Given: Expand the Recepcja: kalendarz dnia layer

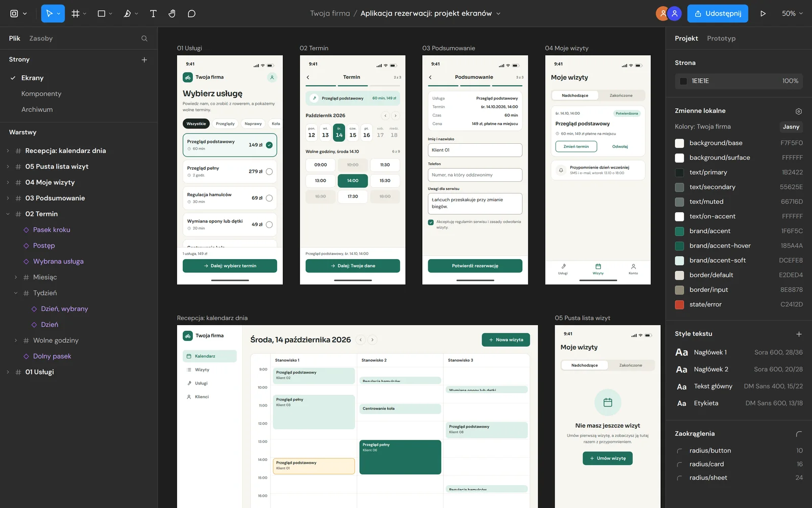Looking at the screenshot, I should 8,151.
